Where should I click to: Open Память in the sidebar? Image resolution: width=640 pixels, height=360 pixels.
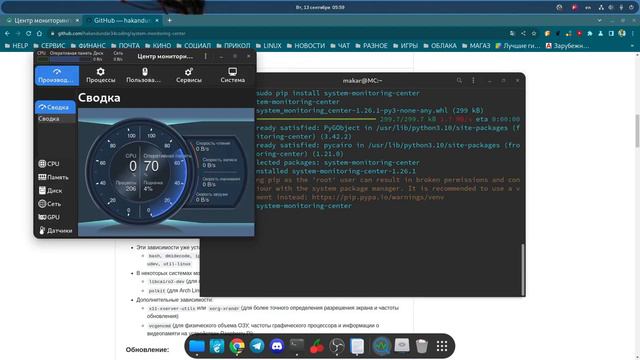point(53,177)
